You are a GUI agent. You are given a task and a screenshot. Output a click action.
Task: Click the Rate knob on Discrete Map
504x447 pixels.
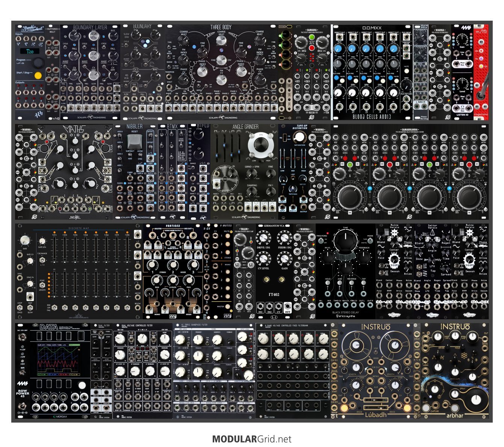coord(25,240)
